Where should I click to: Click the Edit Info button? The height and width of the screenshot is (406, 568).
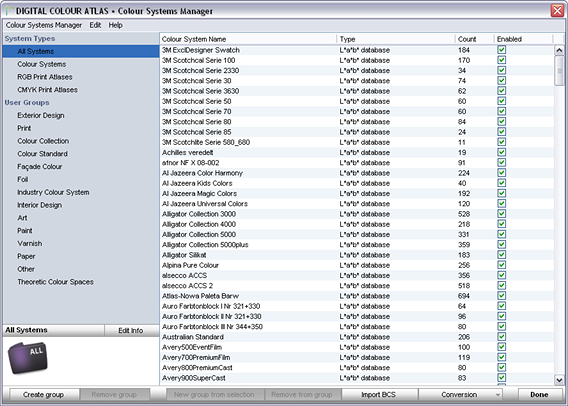coord(131,330)
